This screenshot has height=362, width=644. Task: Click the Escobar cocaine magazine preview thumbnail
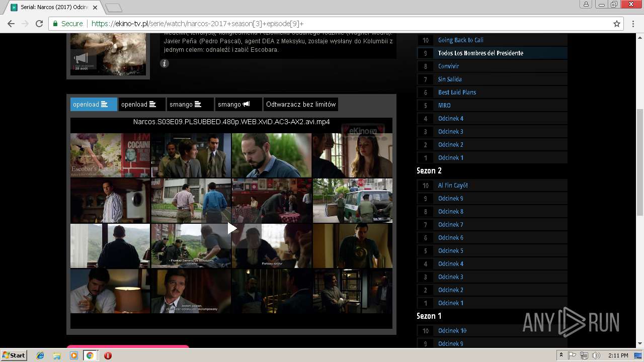point(110,155)
